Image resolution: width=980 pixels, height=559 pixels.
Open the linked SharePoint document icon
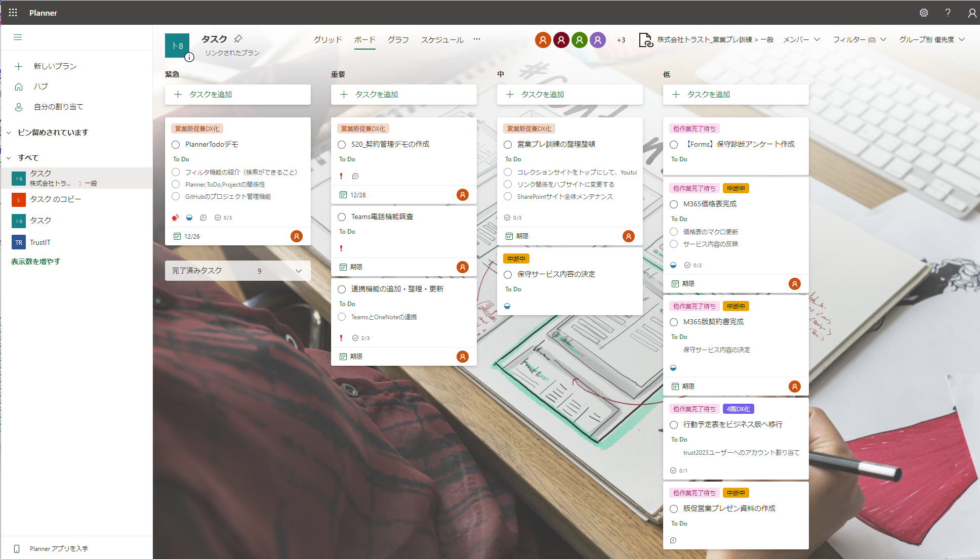pos(646,40)
